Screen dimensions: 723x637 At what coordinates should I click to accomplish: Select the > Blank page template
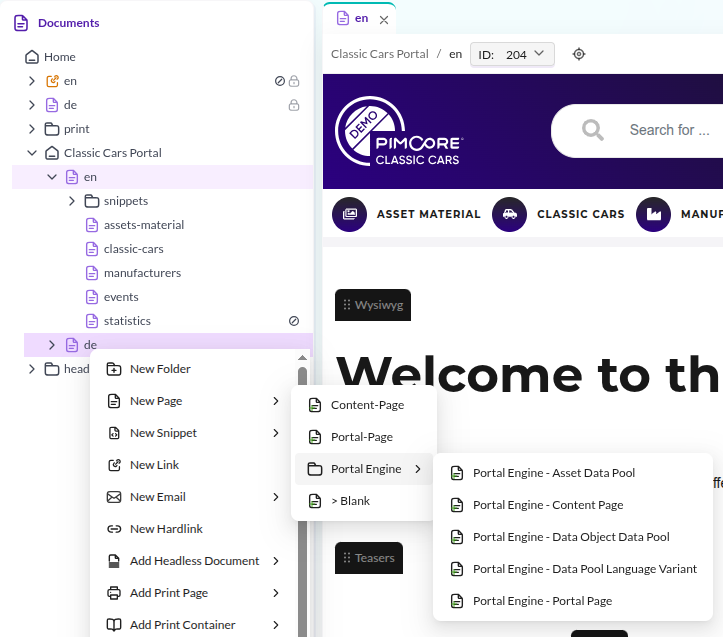pos(363,501)
